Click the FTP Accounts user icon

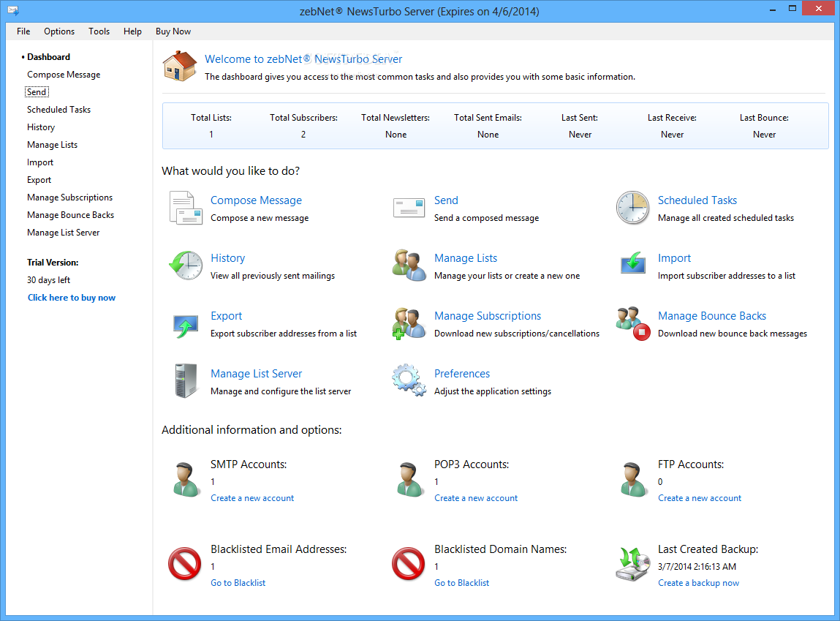633,480
